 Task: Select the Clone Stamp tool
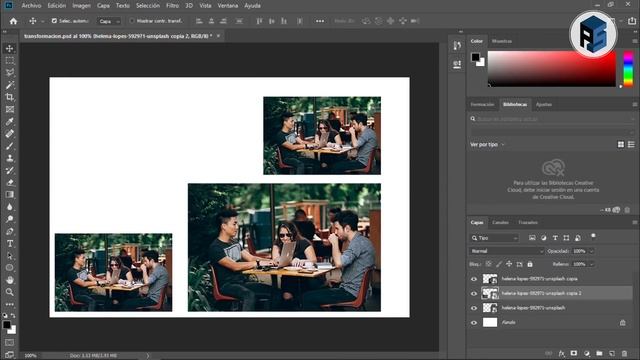tap(9, 158)
